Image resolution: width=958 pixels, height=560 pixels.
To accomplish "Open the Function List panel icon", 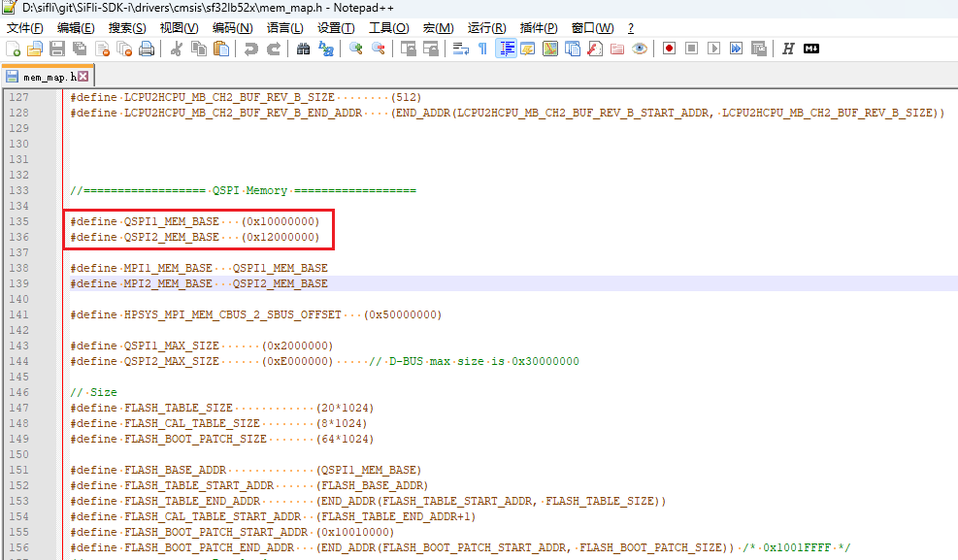I will [595, 49].
